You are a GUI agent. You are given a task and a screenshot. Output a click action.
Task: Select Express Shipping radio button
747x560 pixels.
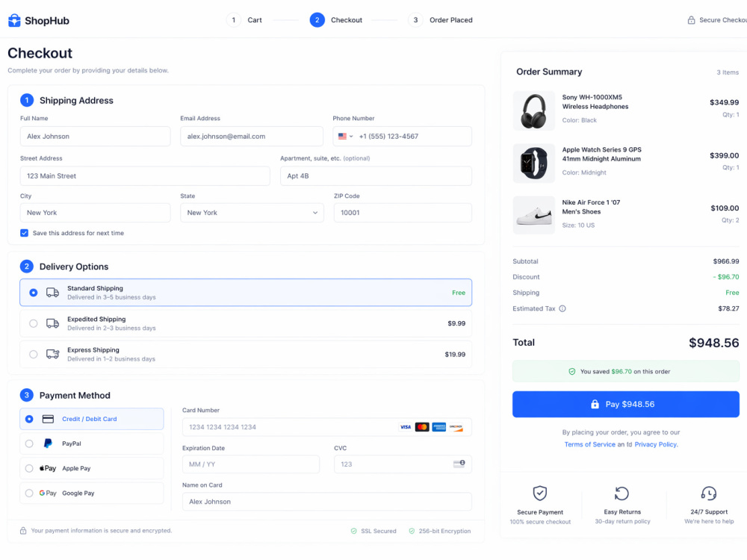coord(34,354)
